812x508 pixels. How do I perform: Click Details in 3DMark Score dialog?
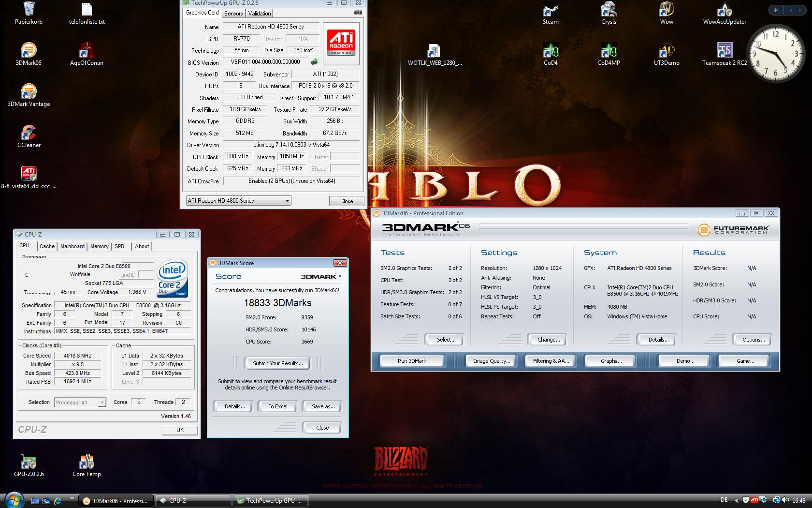[x=234, y=406]
